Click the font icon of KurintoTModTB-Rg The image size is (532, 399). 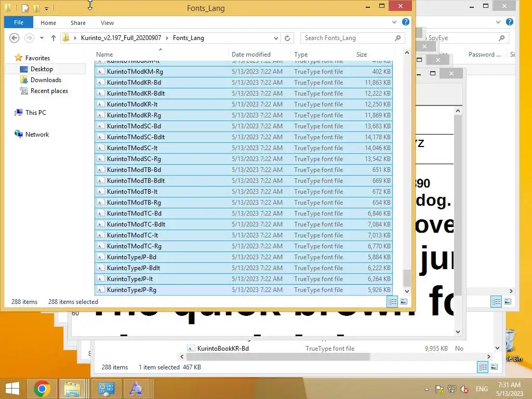point(100,203)
